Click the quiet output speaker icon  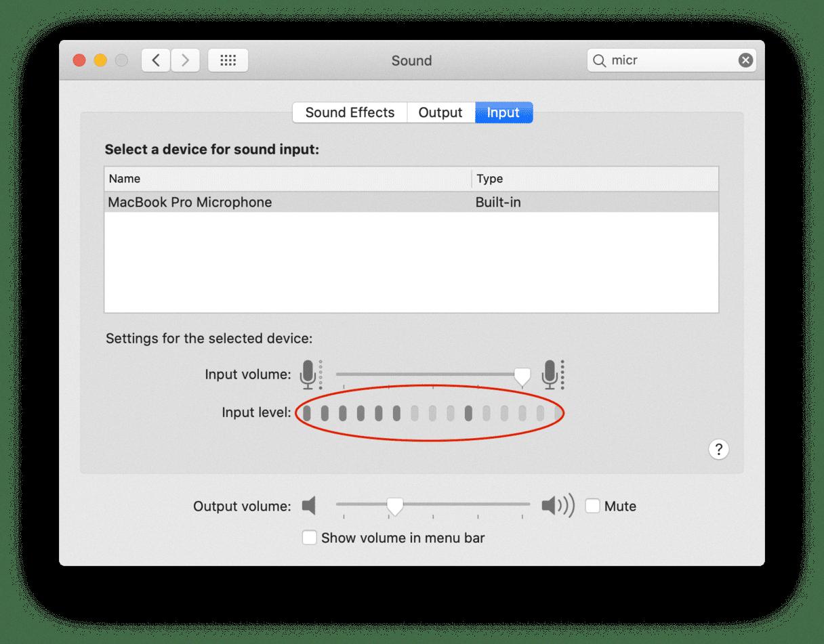[309, 505]
